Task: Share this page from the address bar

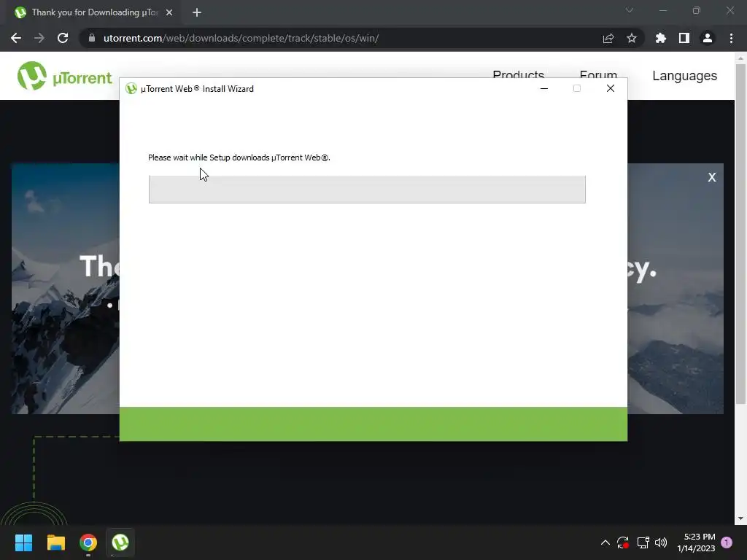Action: point(608,38)
